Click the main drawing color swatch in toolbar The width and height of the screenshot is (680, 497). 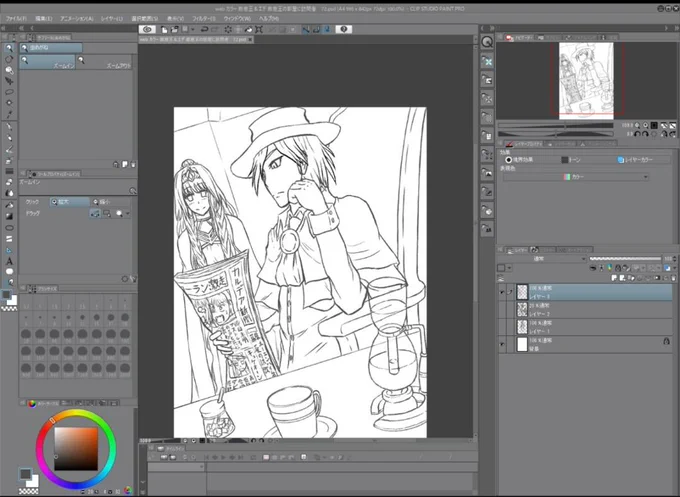pyautogui.click(x=7, y=295)
